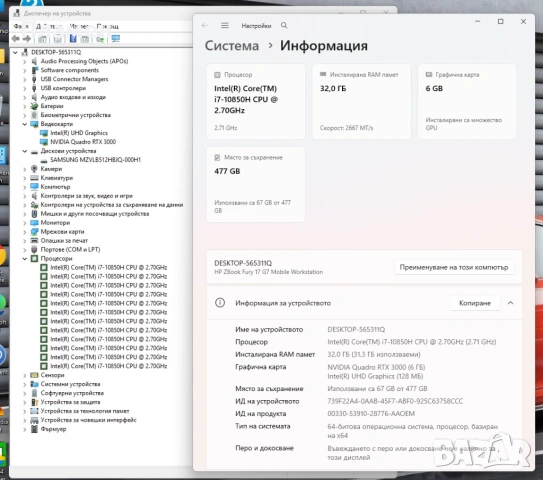
Task: Open the Помощ menu in Device Manager
Action: coord(108,26)
